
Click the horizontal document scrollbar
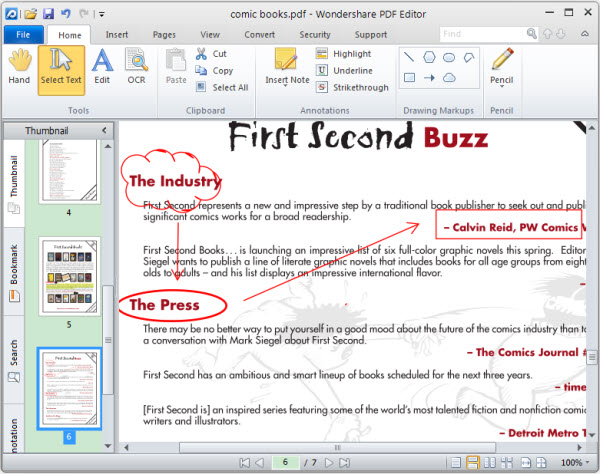[x=338, y=447]
